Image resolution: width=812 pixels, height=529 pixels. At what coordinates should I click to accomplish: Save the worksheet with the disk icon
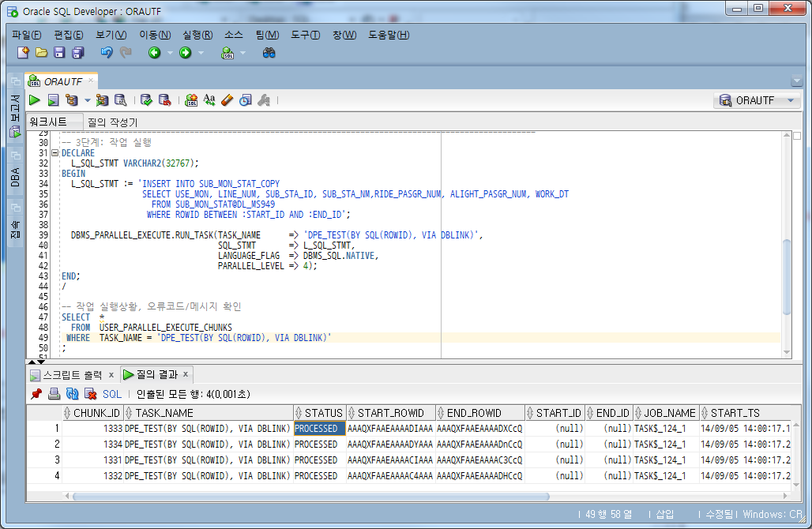pos(59,52)
